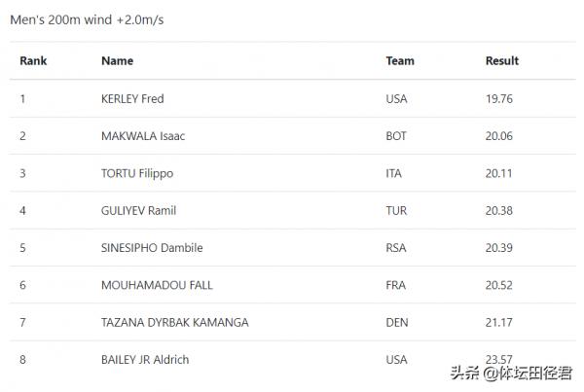The height and width of the screenshot is (392, 584).
Task: Click the Result column header
Action: 501,60
